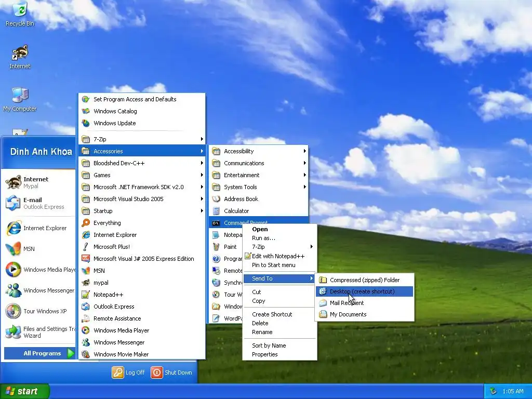Choose Cut from the context menu

280,292
